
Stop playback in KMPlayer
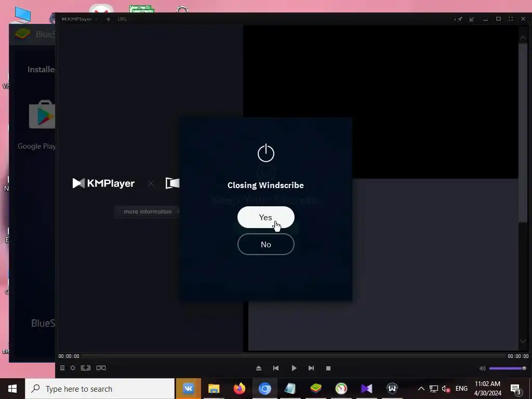(328, 368)
